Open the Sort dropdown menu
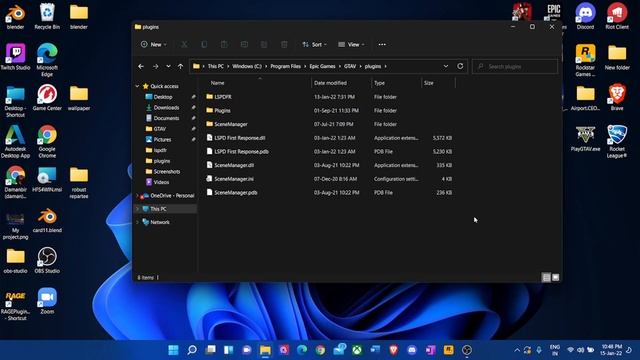The image size is (640, 360). pyautogui.click(x=314, y=44)
